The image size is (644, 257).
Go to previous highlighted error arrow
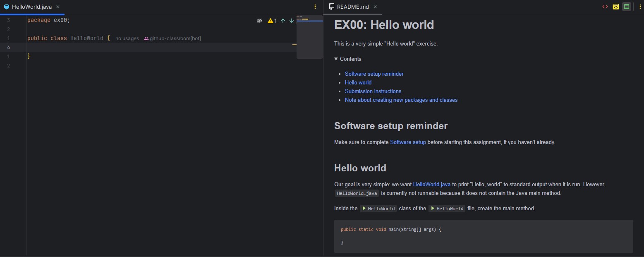coord(283,21)
